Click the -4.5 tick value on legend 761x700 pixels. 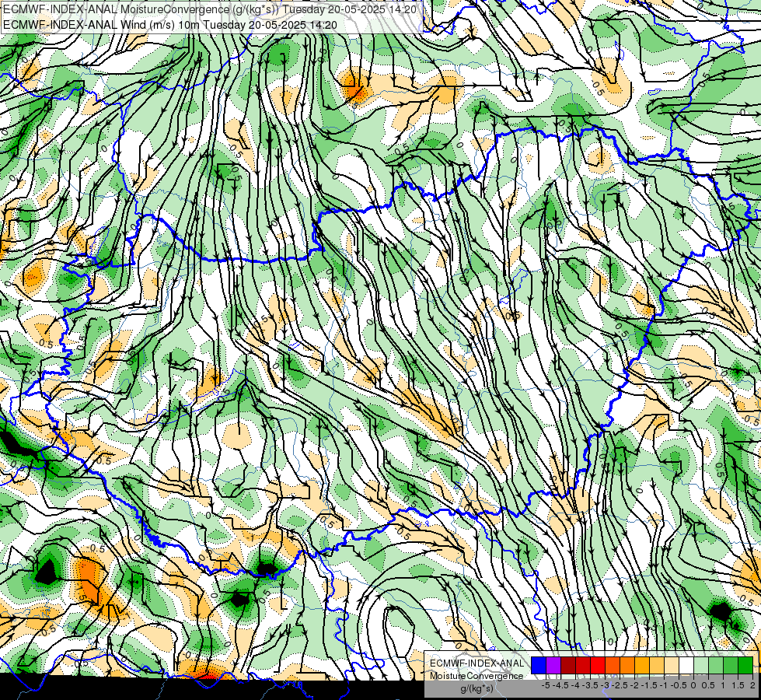point(560,685)
